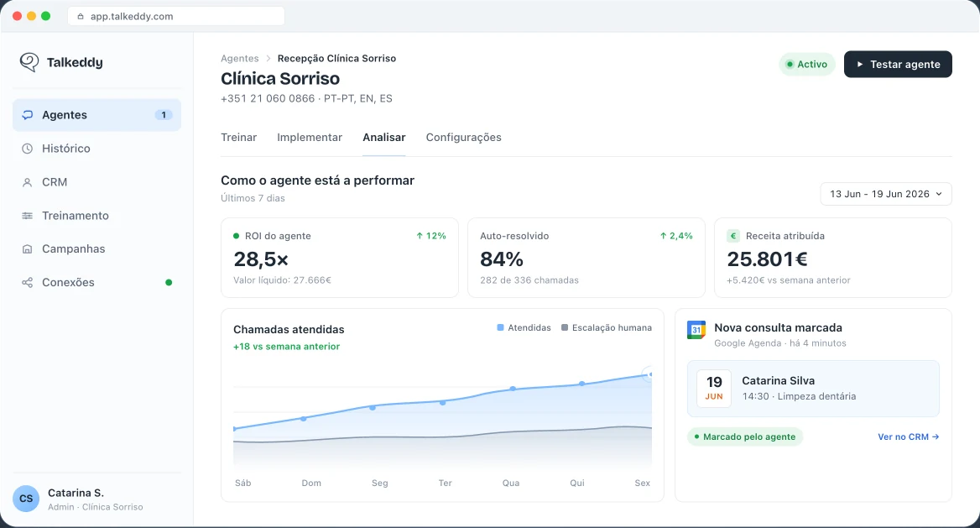The image size is (980, 528).
Task: Click the green dot beside ROI do agente
Action: (x=237, y=236)
